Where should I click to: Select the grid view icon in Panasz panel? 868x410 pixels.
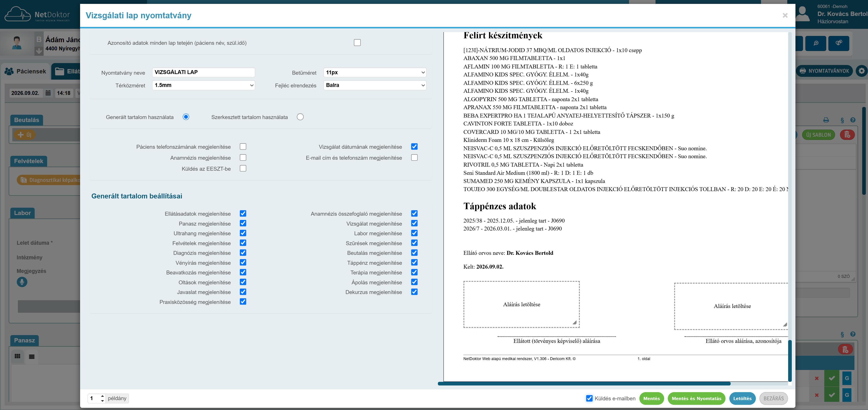pos(17,356)
